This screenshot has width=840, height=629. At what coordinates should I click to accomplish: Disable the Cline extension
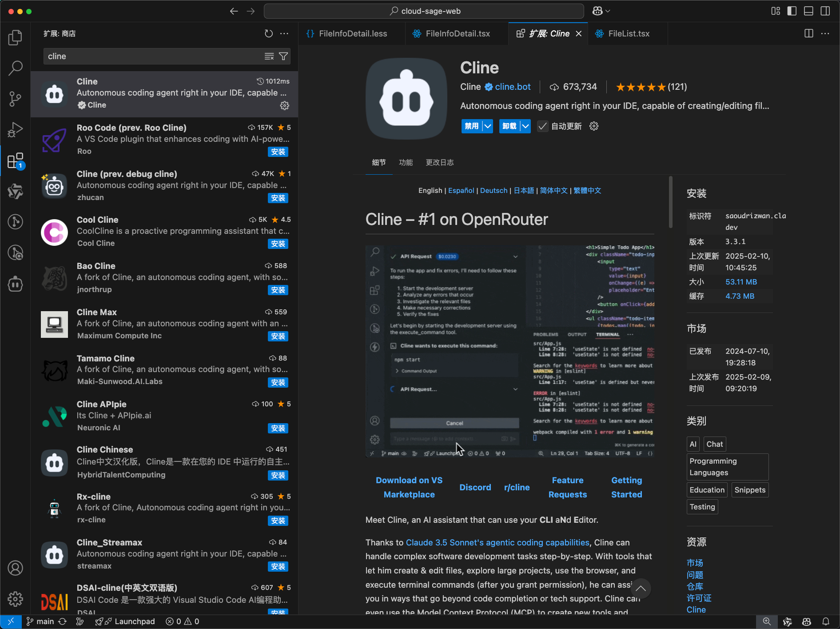coord(472,126)
